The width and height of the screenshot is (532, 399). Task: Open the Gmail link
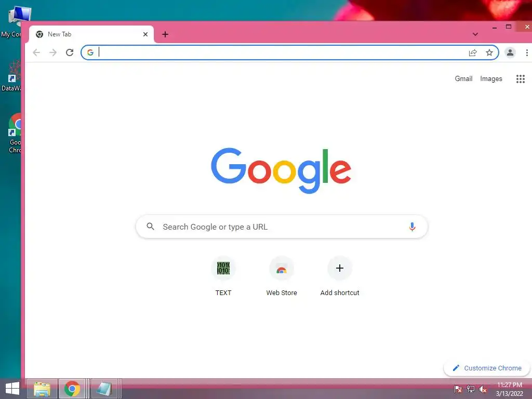click(463, 79)
